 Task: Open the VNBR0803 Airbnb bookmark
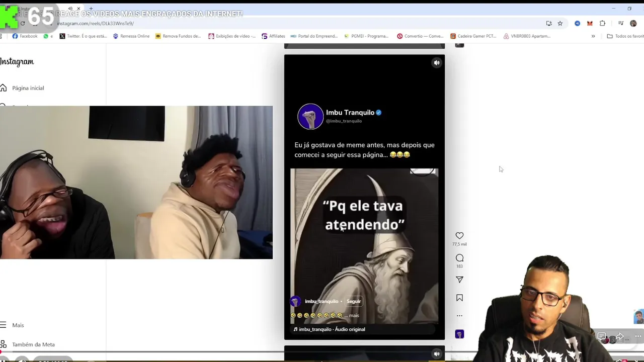(527, 36)
